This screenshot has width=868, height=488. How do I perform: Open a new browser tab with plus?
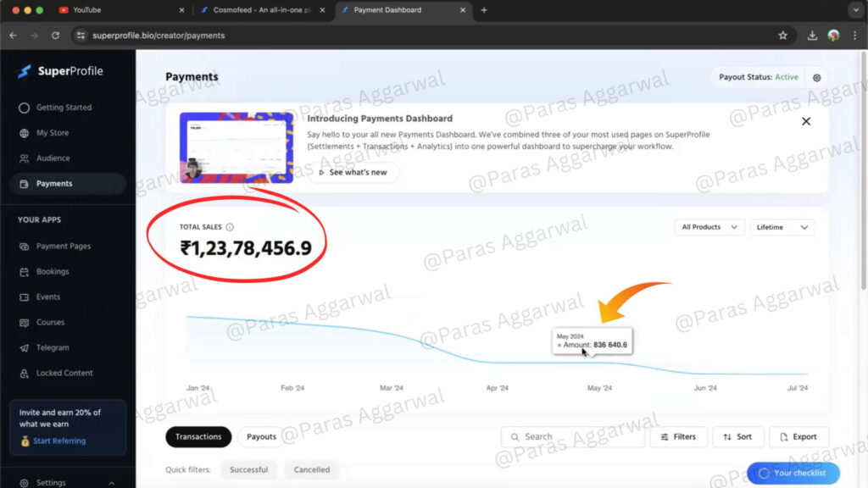pyautogui.click(x=484, y=10)
